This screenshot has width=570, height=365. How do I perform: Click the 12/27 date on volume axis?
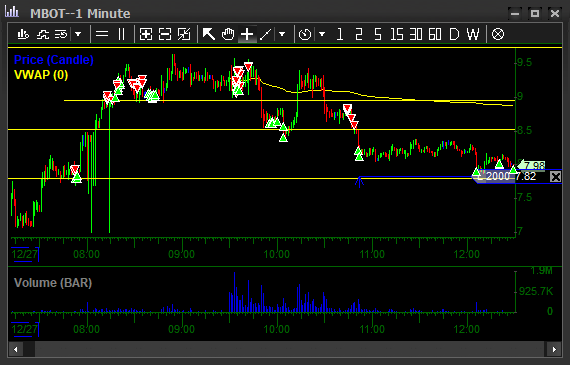pyautogui.click(x=24, y=329)
